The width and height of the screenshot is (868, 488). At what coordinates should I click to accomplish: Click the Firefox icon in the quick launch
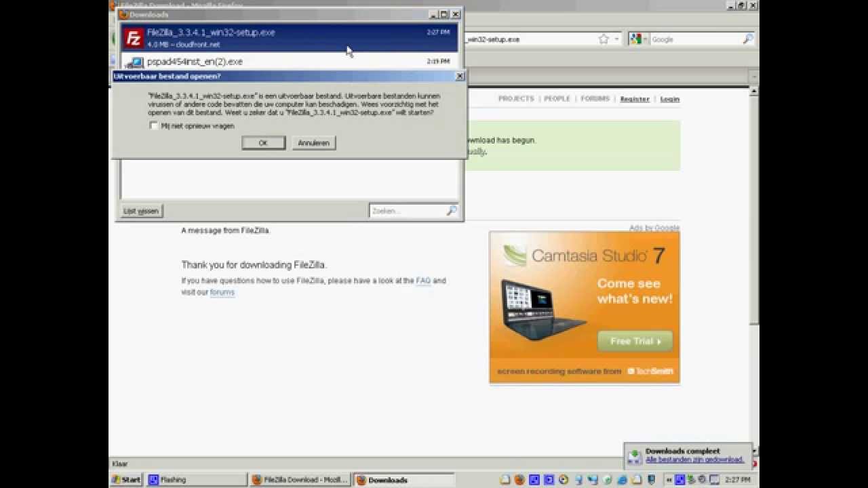point(519,480)
